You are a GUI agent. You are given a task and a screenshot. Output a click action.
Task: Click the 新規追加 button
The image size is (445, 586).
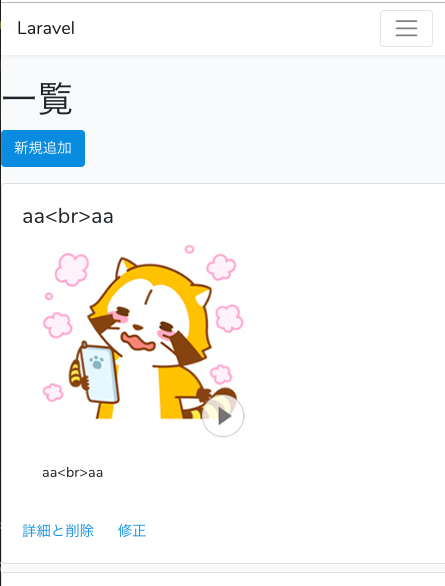[43, 148]
